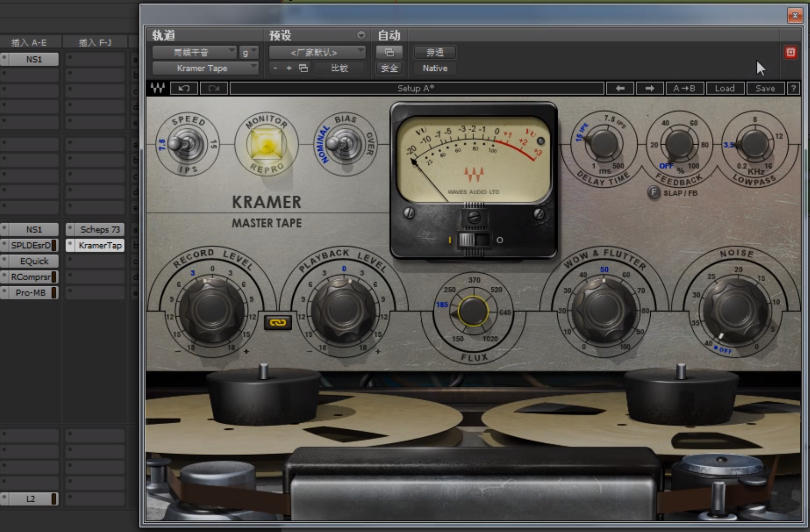Click the previous preset left-arrow icon
Image resolution: width=810 pixels, height=532 pixels.
pyautogui.click(x=620, y=88)
